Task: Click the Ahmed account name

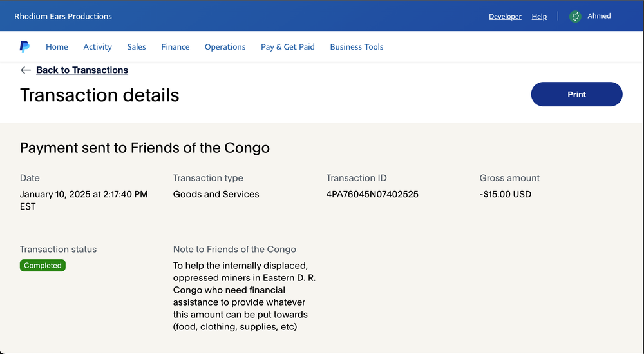Action: [x=599, y=16]
